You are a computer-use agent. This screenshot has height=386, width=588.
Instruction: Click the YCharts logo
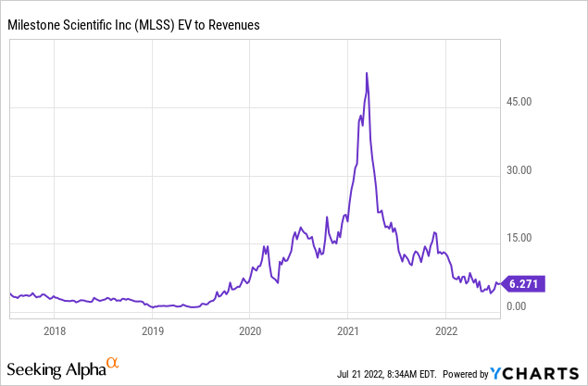click(534, 374)
